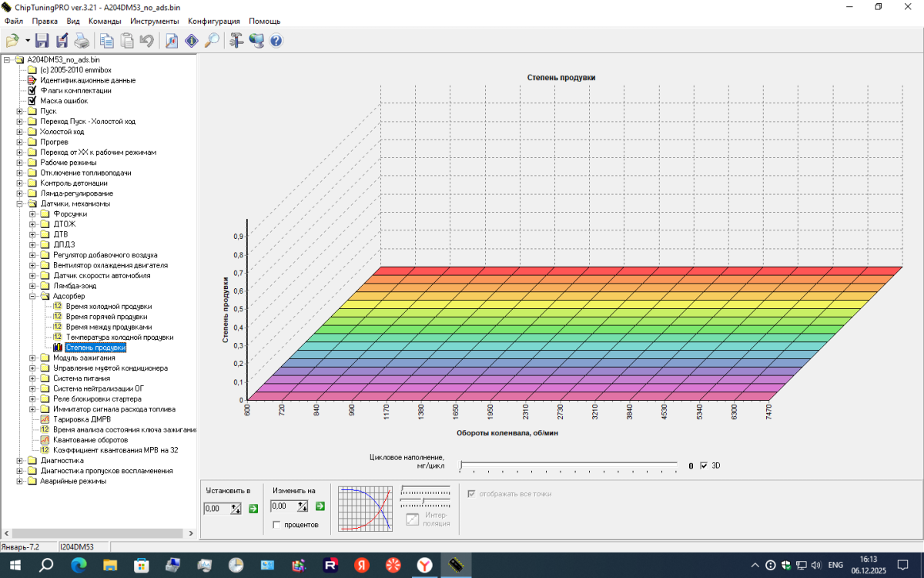Expand the "Диагностика" tree folder

point(19,461)
